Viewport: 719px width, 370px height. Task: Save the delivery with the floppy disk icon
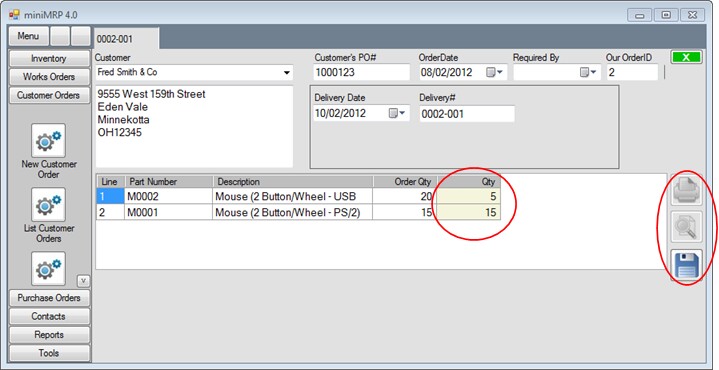tap(686, 265)
